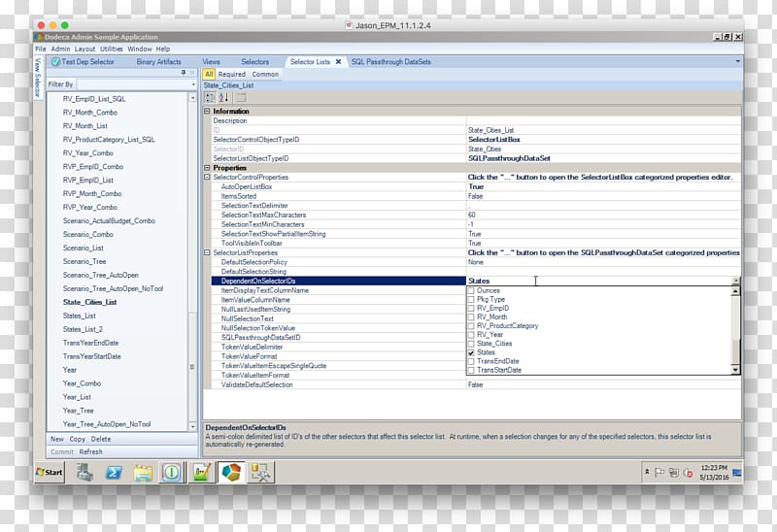
Task: Open the database tools icon on taskbar
Action: [260, 472]
